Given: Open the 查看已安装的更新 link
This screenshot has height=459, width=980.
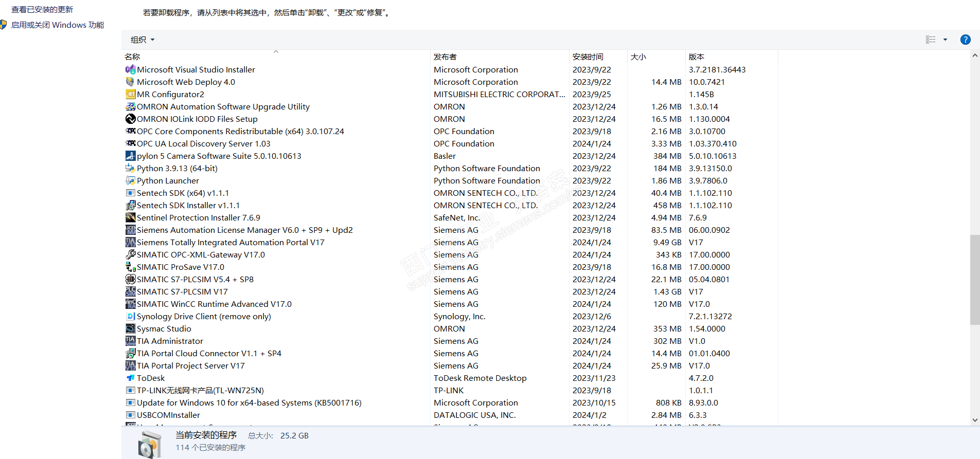Looking at the screenshot, I should click(x=42, y=9).
